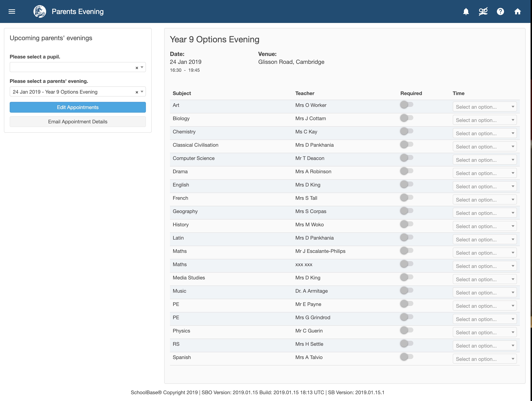Choose a time for Media Studies
This screenshot has height=401, width=532.
point(485,279)
